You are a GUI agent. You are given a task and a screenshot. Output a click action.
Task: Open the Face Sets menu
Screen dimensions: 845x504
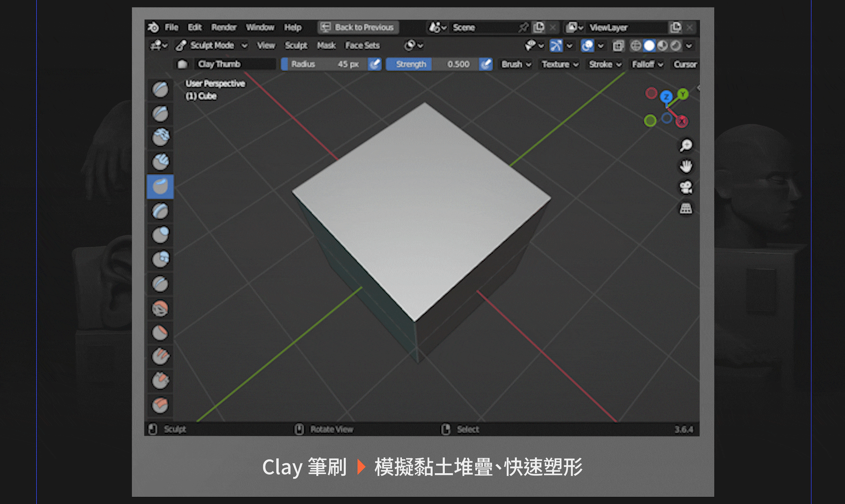point(362,45)
